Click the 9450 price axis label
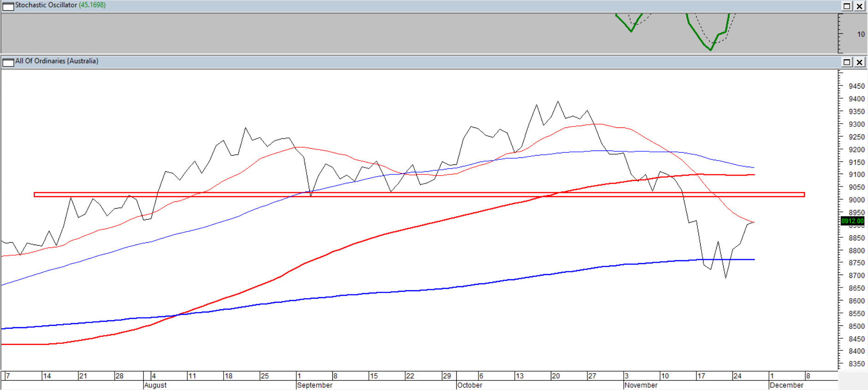This screenshot has height=390, width=868. point(856,86)
